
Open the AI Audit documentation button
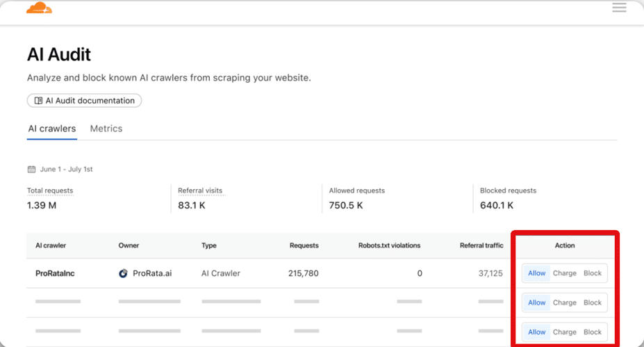tap(84, 101)
